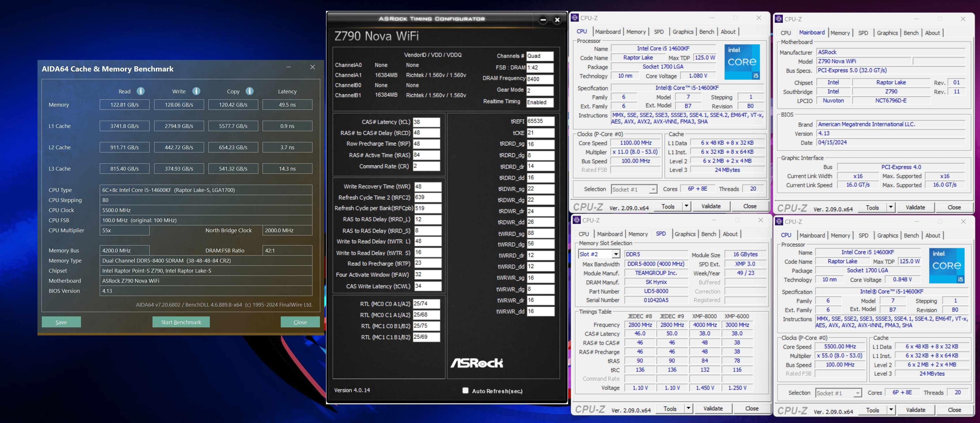
Task: Click the Module Manuf. TEAMGROUP Inc. field
Action: coord(656,273)
